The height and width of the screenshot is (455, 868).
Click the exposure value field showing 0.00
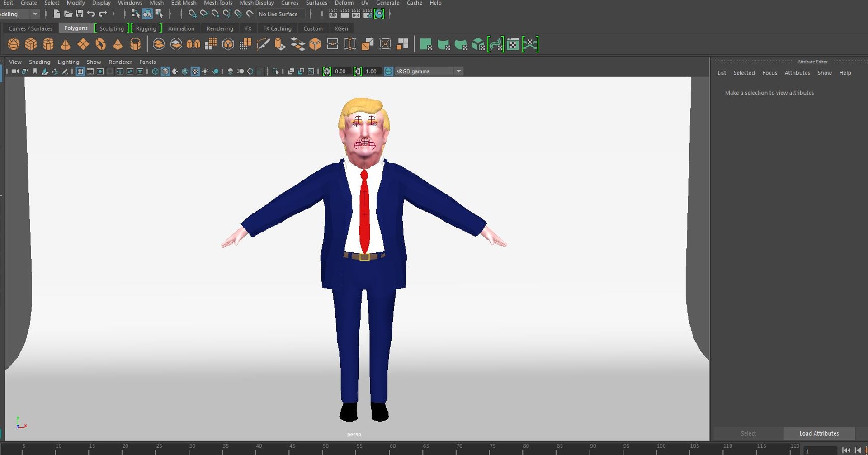(342, 71)
